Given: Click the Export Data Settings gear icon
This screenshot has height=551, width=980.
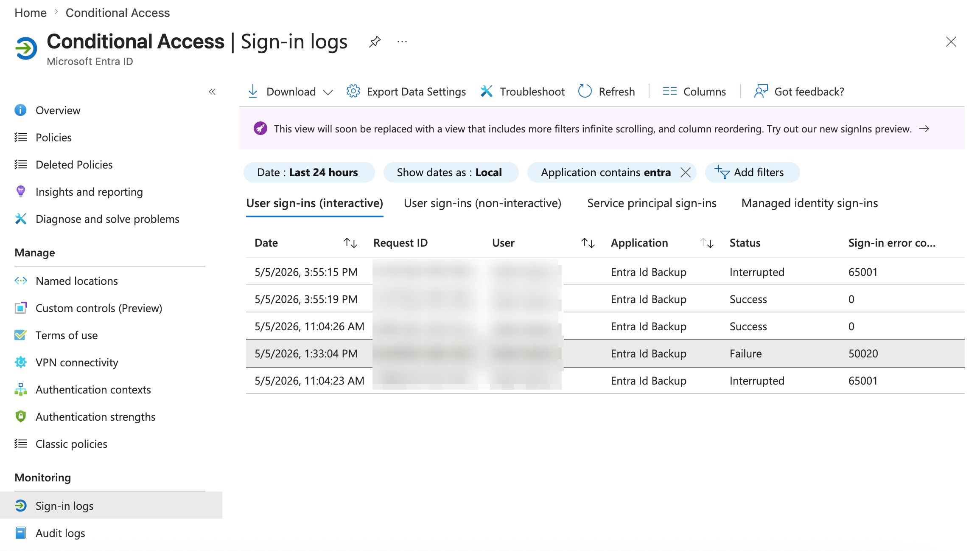Looking at the screenshot, I should click(x=353, y=91).
